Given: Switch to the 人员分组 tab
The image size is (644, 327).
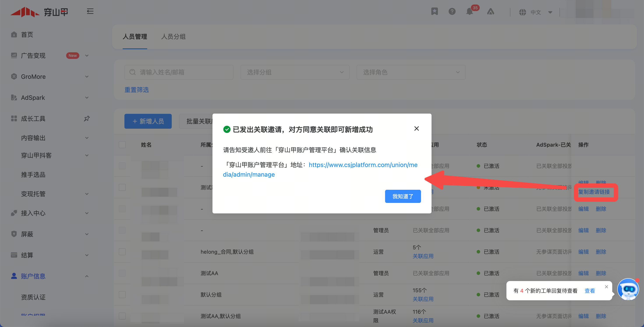Looking at the screenshot, I should (x=173, y=37).
